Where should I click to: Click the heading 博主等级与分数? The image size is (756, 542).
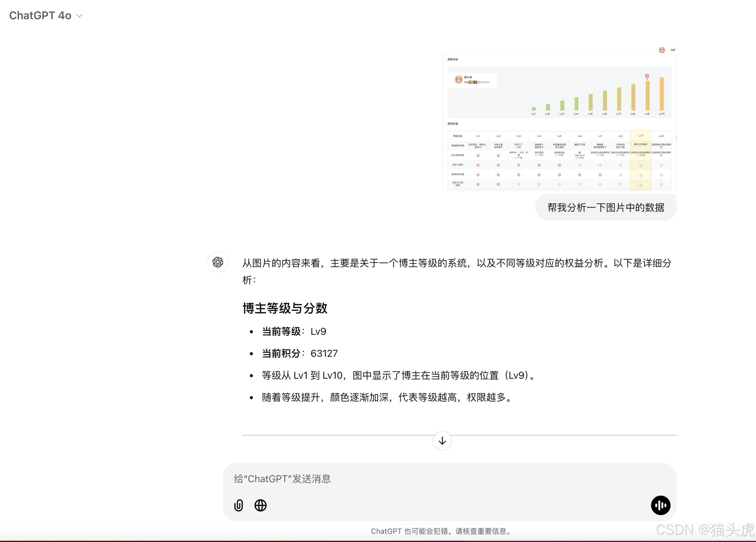pos(285,308)
